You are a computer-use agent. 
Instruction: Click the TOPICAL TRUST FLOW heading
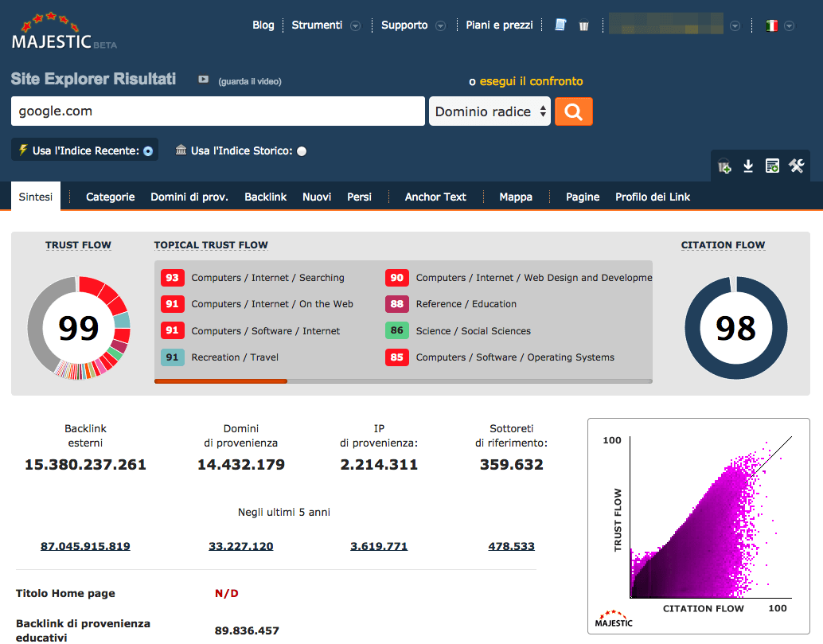click(x=211, y=245)
